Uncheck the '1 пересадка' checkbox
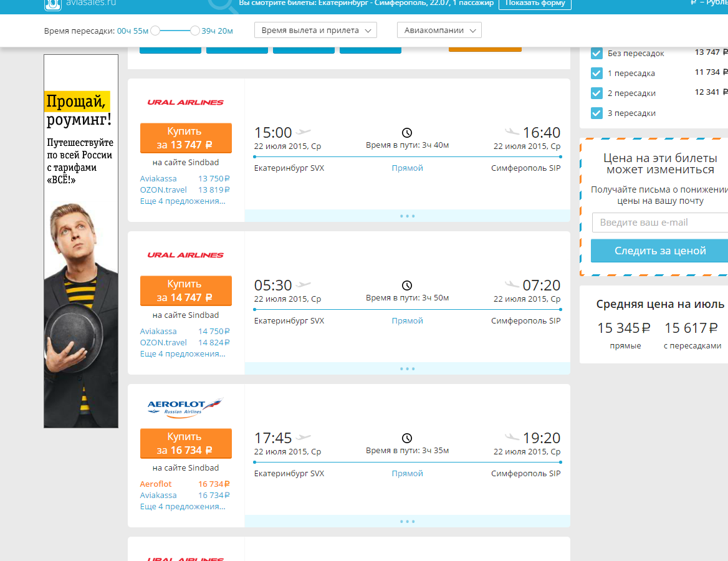The width and height of the screenshot is (728, 561). pos(596,74)
